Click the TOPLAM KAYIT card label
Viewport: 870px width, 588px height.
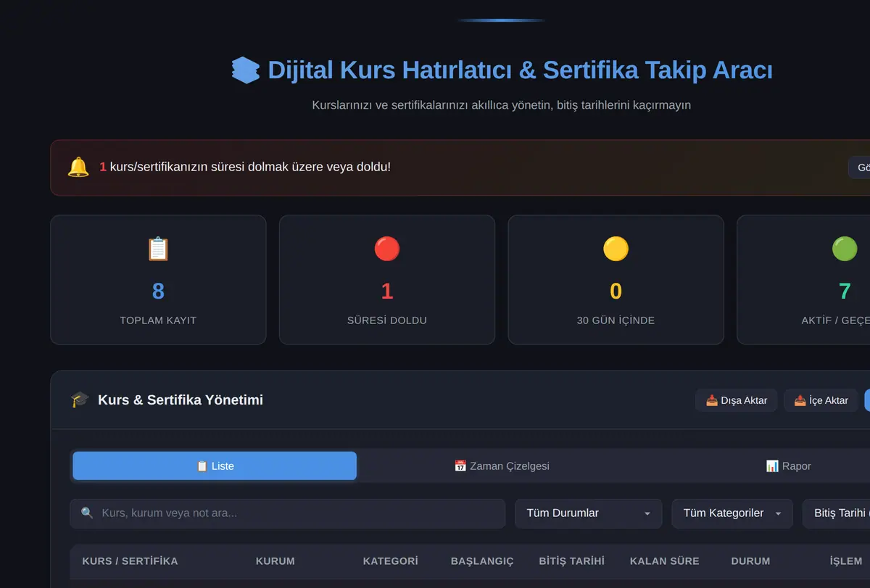click(158, 320)
